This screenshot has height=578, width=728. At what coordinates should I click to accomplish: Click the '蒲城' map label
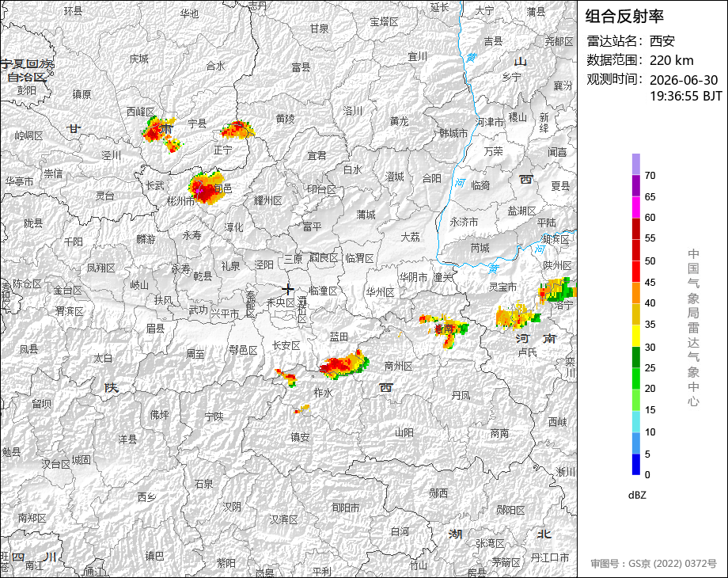pos(366,215)
